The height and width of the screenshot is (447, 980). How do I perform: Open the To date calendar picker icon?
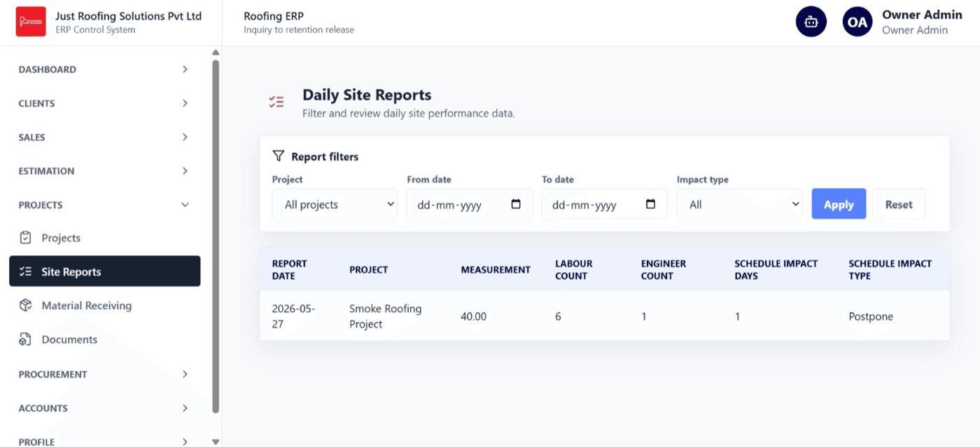click(650, 204)
